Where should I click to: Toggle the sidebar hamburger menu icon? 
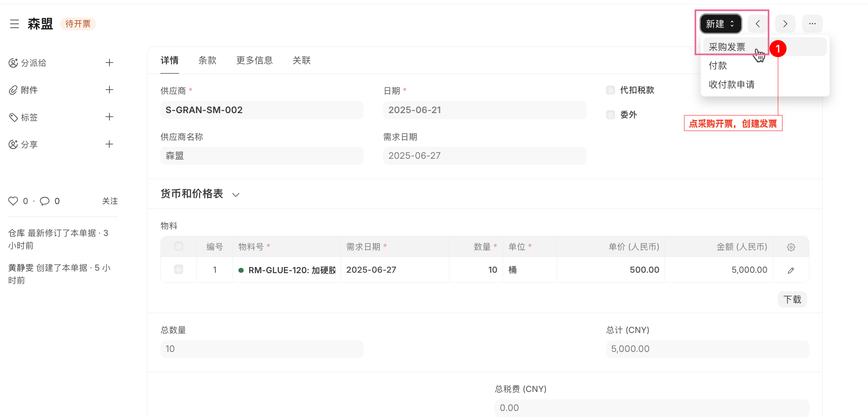click(15, 24)
